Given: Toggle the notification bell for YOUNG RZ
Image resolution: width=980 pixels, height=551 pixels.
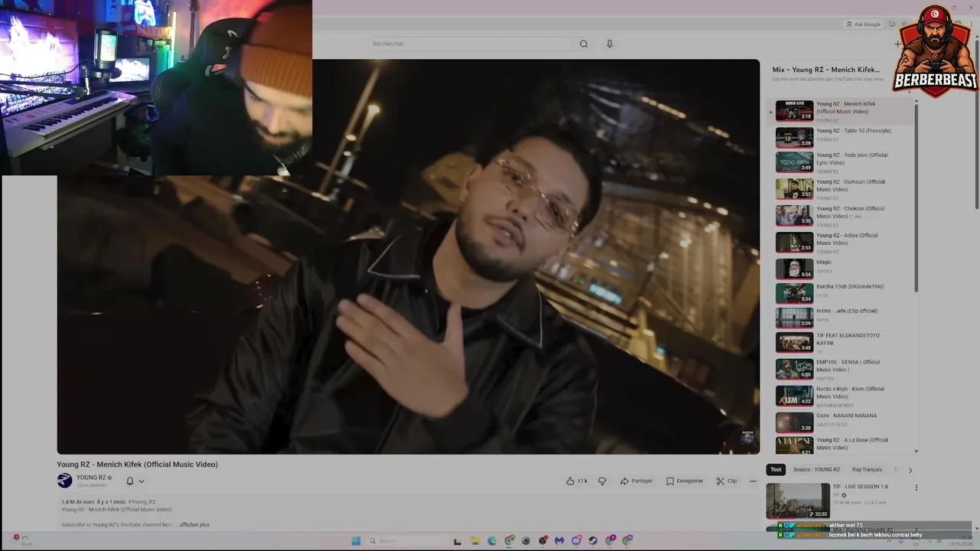Looking at the screenshot, I should click(x=129, y=481).
